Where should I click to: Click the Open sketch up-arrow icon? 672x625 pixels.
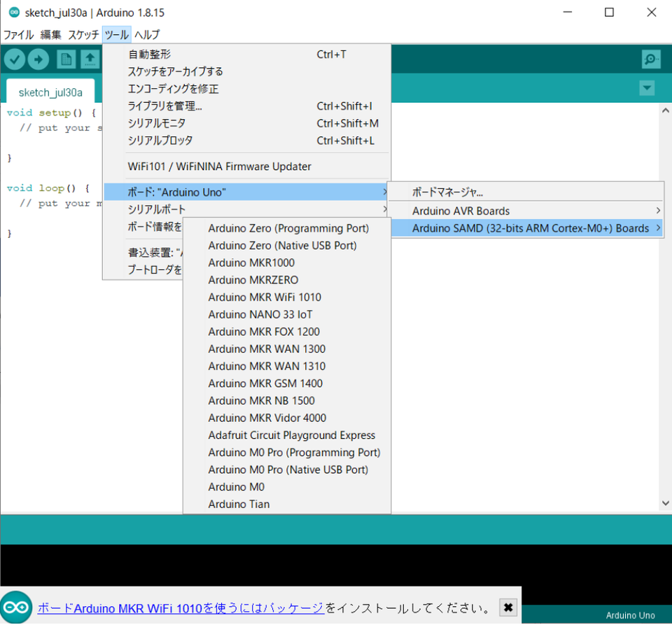(x=90, y=59)
